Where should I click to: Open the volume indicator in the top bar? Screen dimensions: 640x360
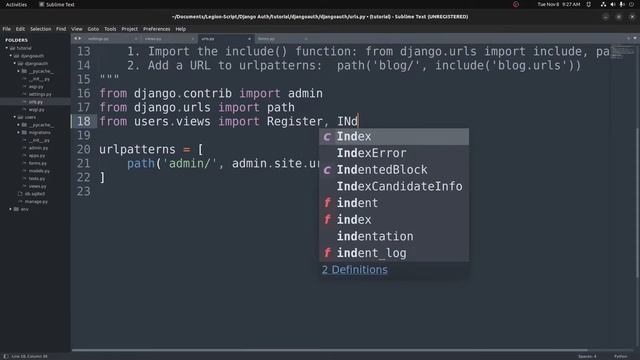click(613, 4)
